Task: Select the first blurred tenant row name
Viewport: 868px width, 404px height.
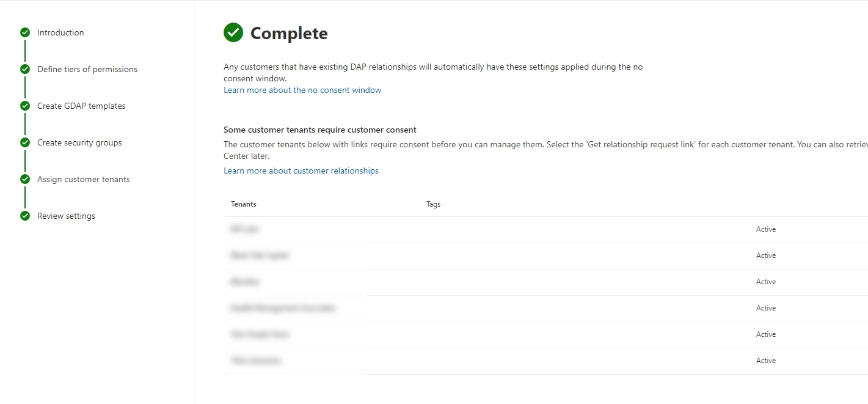Action: click(x=245, y=229)
